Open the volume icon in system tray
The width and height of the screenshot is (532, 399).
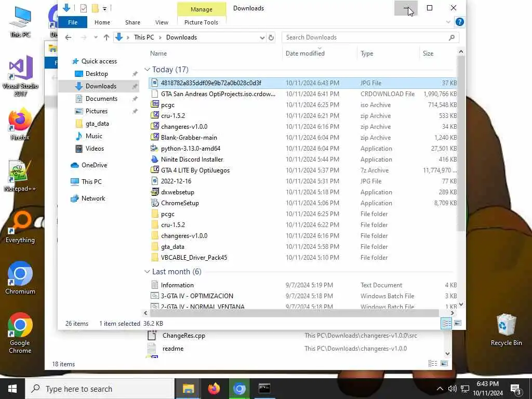(x=453, y=389)
